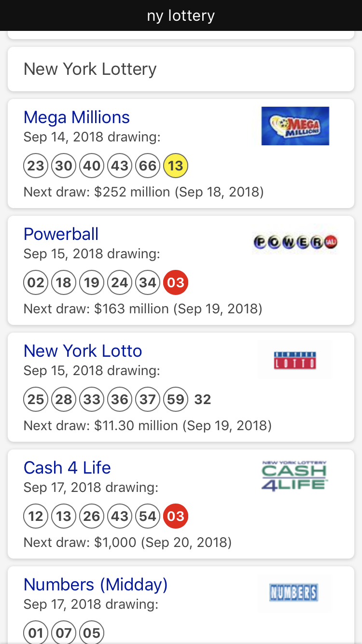Tap the ny lottery search title bar
The height and width of the screenshot is (644, 362).
point(181,15)
